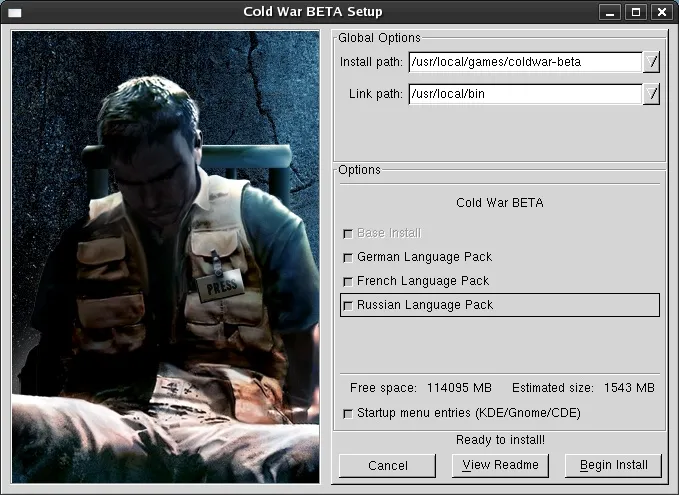The image size is (679, 495).
Task: Click the 'Install path:' label
Action: tap(371, 62)
